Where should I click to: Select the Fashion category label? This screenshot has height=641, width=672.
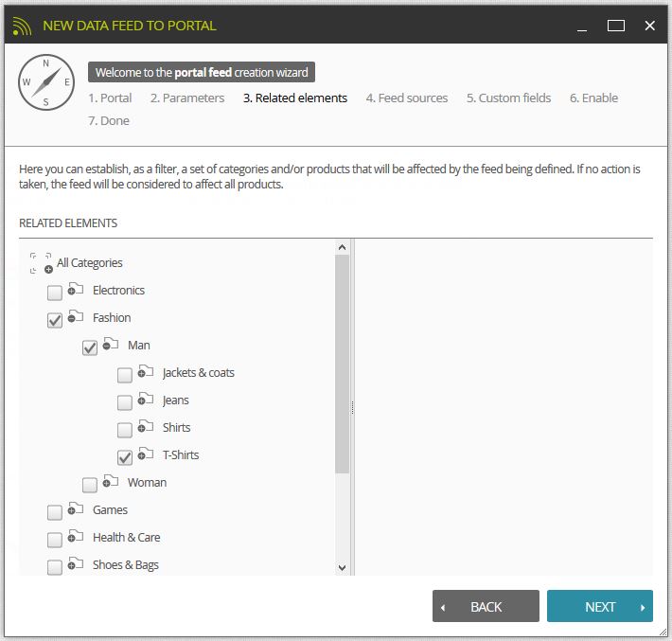(112, 318)
